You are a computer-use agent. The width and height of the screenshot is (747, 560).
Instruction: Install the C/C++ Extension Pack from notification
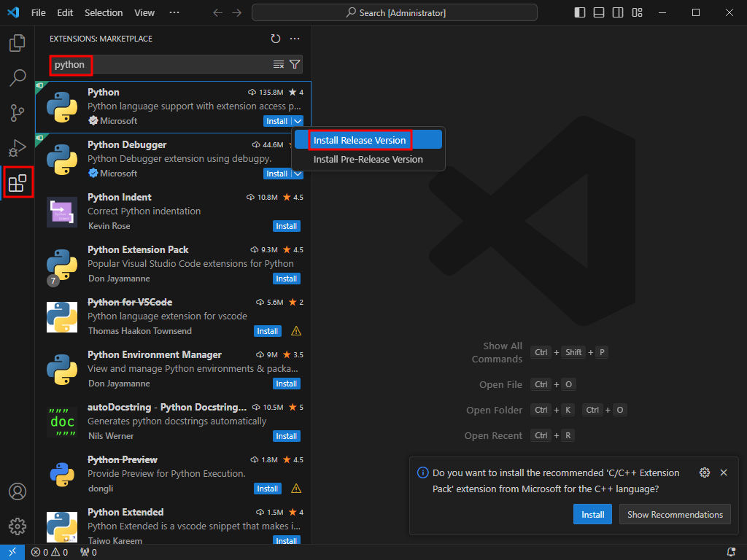click(592, 514)
